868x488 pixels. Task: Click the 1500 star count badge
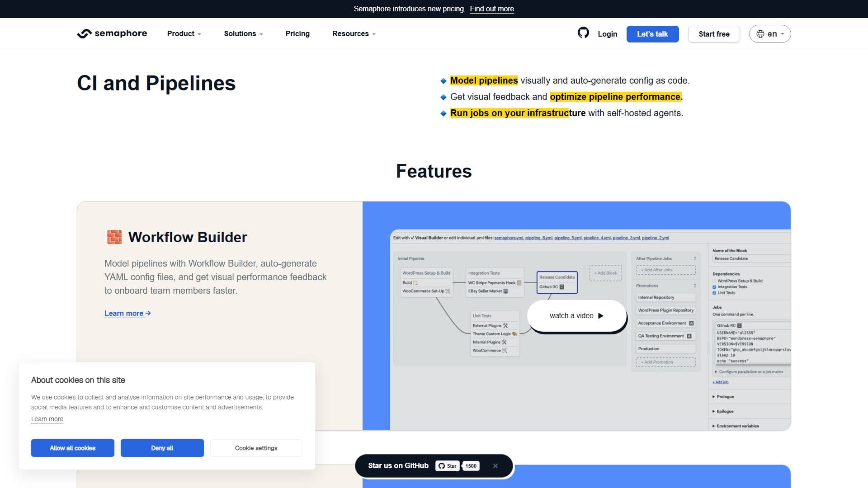(x=471, y=466)
